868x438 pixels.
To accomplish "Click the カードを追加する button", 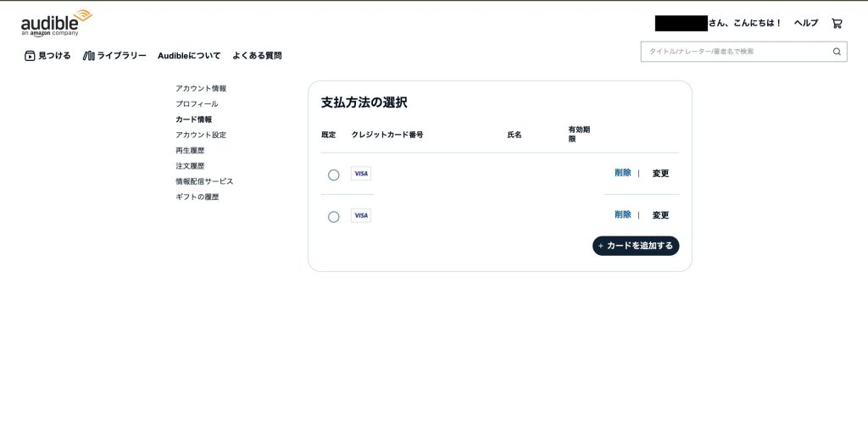I will tap(636, 246).
